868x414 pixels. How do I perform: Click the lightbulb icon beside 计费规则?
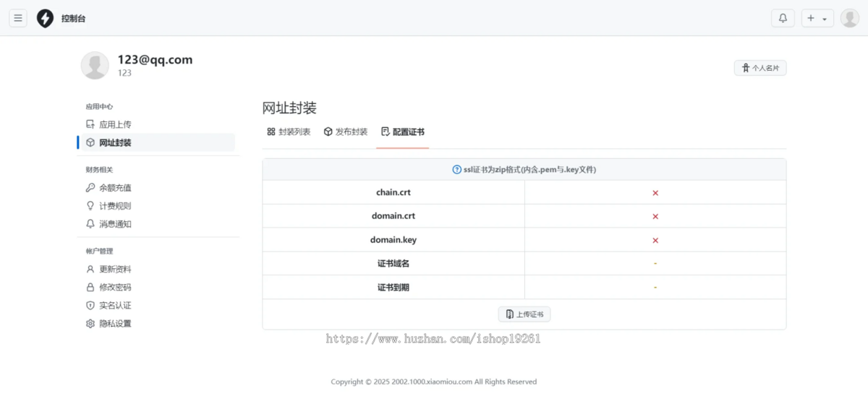(x=90, y=206)
